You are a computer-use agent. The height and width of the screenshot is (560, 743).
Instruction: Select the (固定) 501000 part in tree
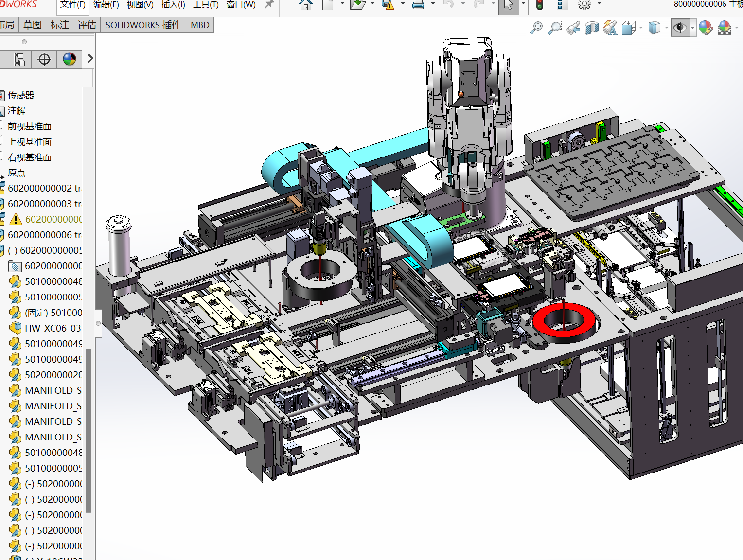coord(53,313)
